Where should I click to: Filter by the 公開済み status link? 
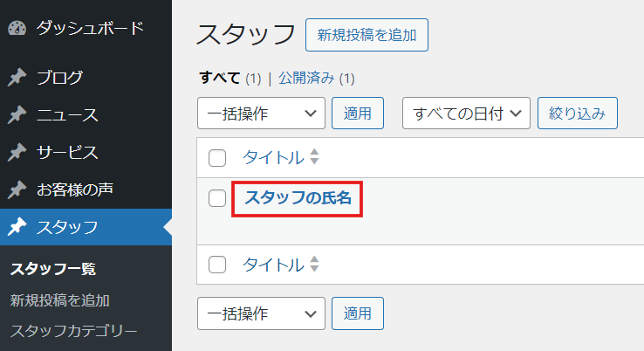pos(306,78)
